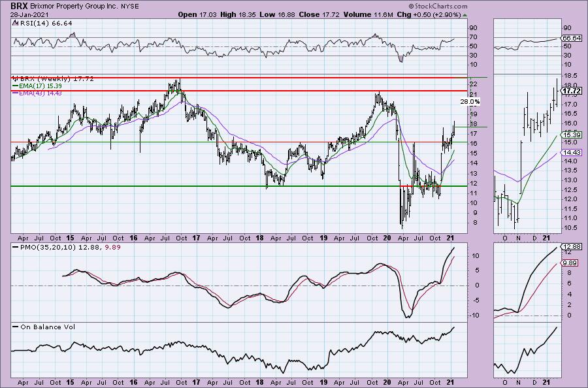Viewport: 588px width, 388px height.
Task: Click the Low 16.88 value
Action: coord(278,14)
